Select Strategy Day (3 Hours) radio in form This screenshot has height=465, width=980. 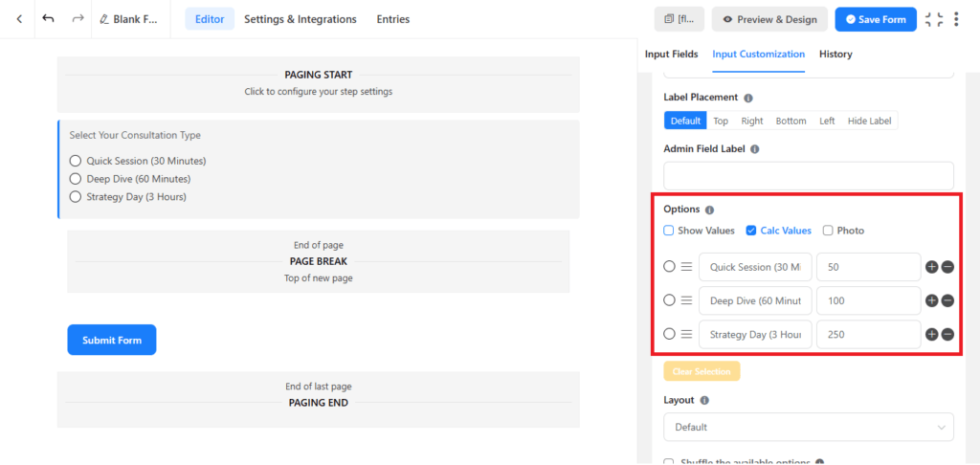76,197
